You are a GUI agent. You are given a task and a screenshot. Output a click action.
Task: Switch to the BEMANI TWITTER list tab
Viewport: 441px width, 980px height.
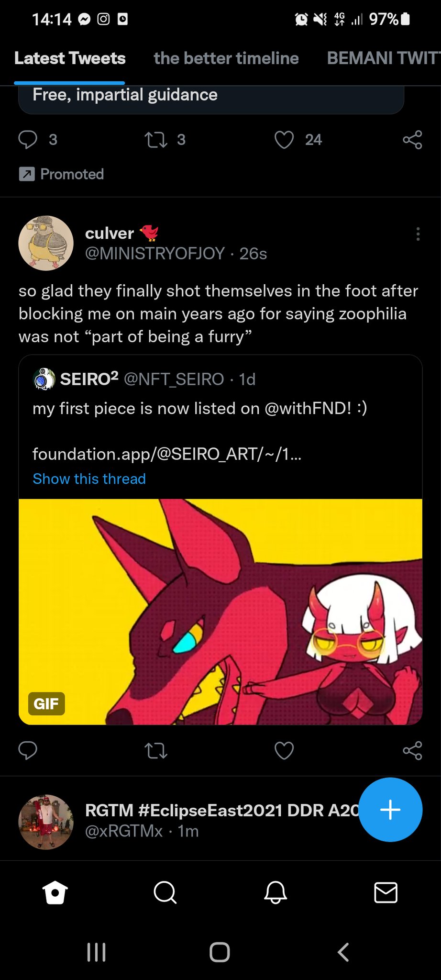(x=383, y=58)
